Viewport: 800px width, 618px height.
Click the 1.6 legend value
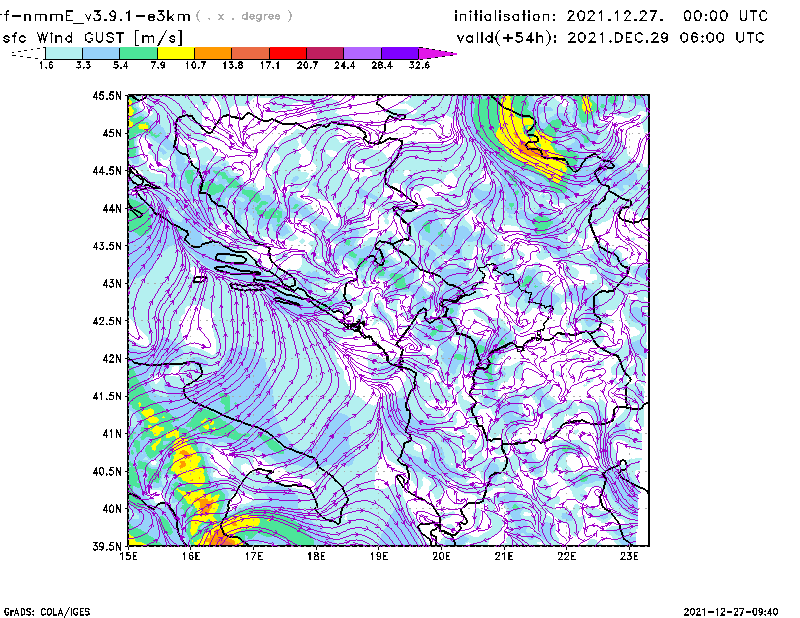tap(46, 65)
